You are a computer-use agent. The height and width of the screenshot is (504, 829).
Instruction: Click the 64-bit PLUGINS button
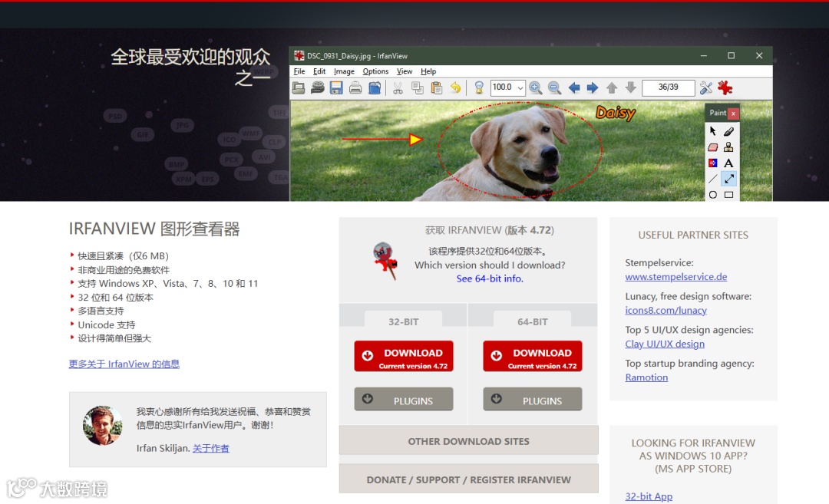(x=533, y=400)
